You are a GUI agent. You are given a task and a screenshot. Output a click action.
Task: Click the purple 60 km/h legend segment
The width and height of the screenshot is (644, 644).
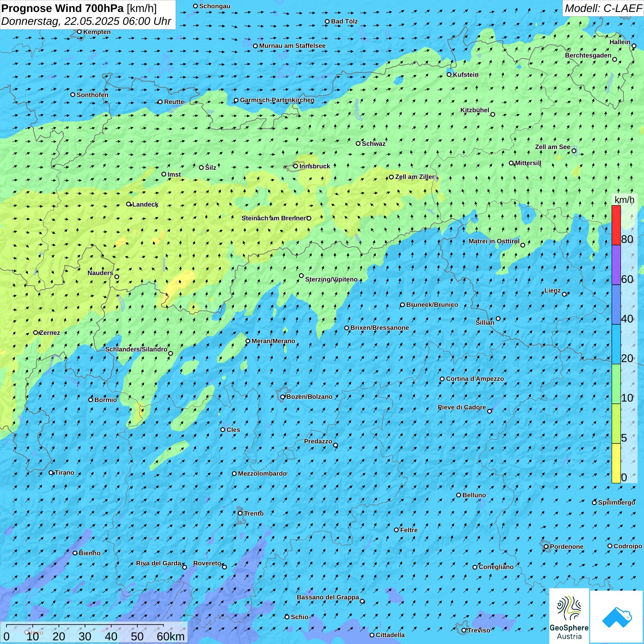[x=616, y=265]
